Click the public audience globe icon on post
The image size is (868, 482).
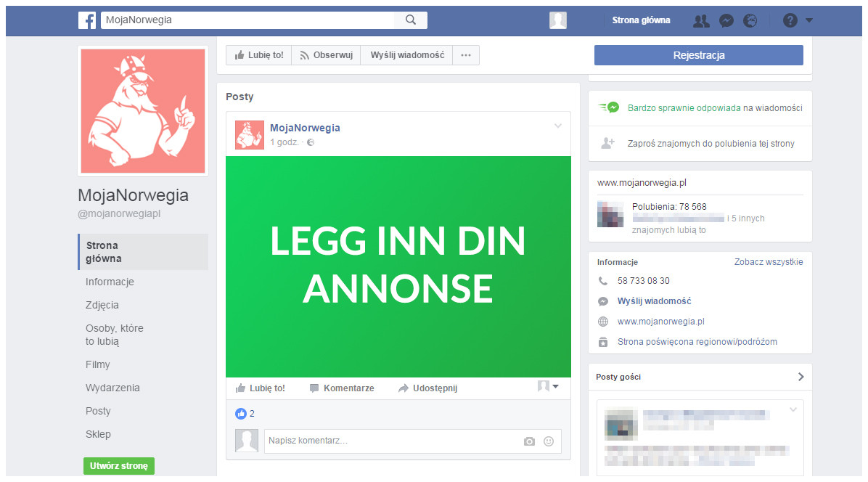coord(311,142)
